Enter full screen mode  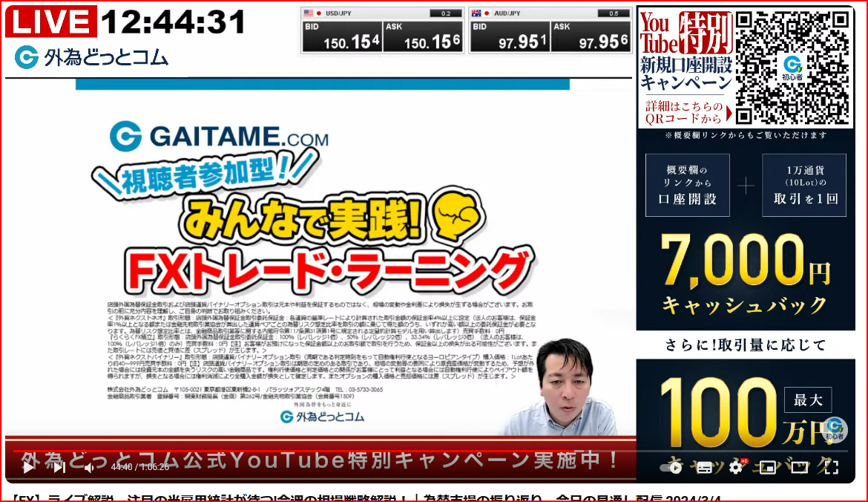(831, 468)
